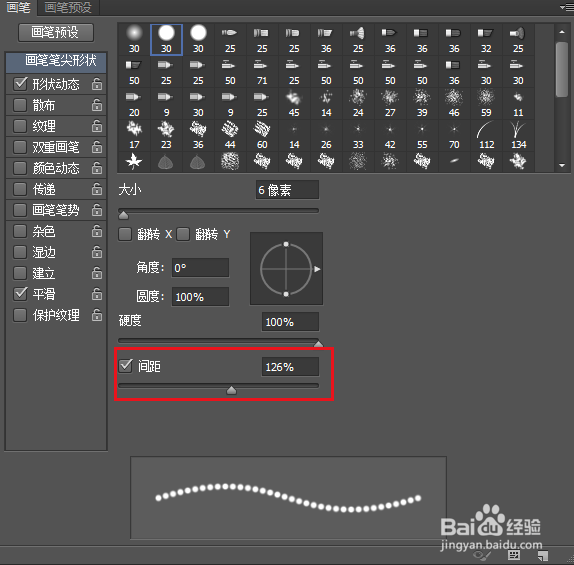This screenshot has height=565, width=574.
Task: Select the size 23 chalk brush
Action: pyautogui.click(x=166, y=136)
